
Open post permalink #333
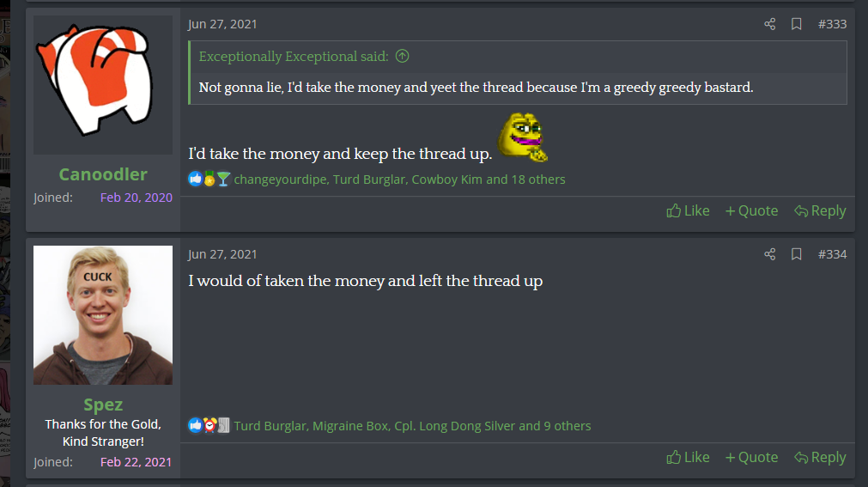point(832,24)
